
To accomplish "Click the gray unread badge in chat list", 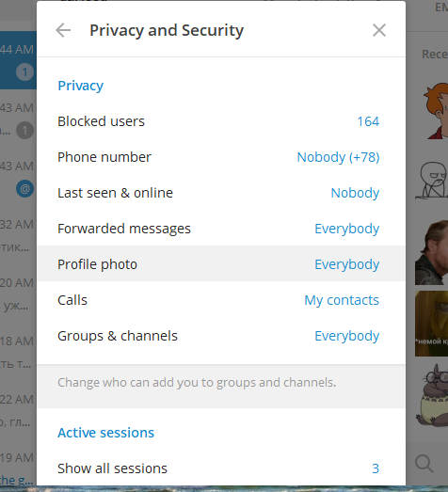I will (24, 130).
